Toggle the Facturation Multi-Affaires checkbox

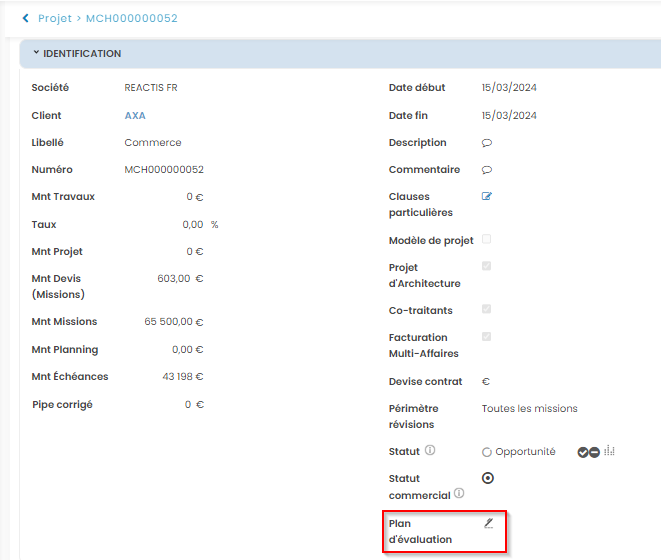pos(487,337)
